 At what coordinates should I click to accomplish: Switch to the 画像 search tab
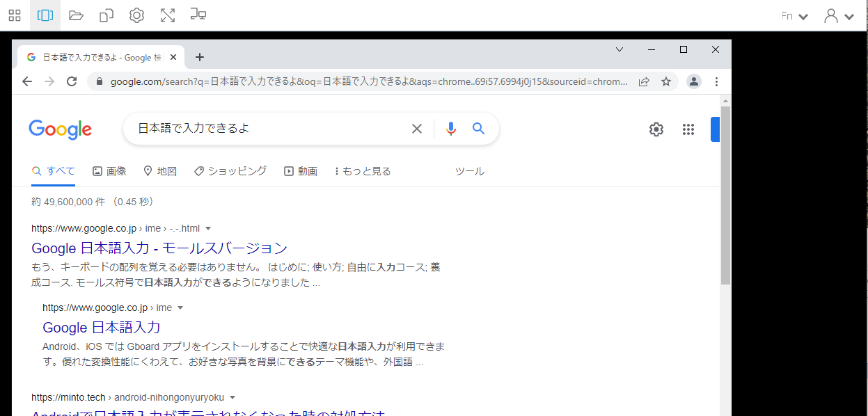(x=109, y=170)
